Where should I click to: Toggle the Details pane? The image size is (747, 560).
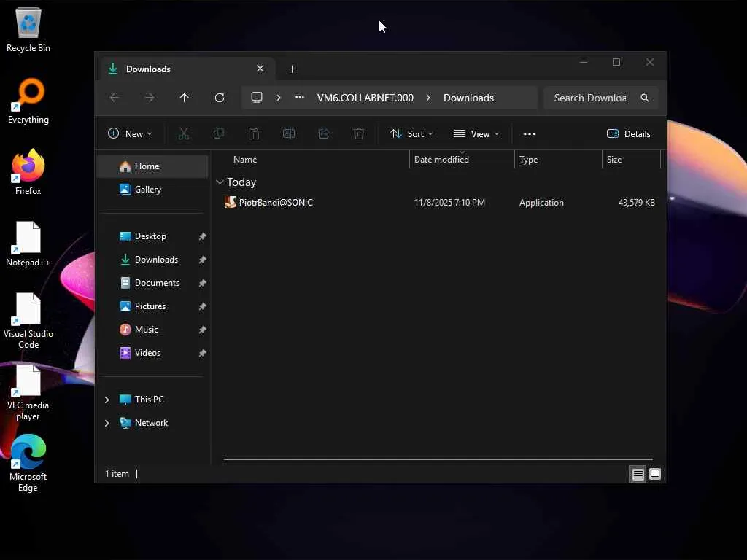pyautogui.click(x=628, y=134)
